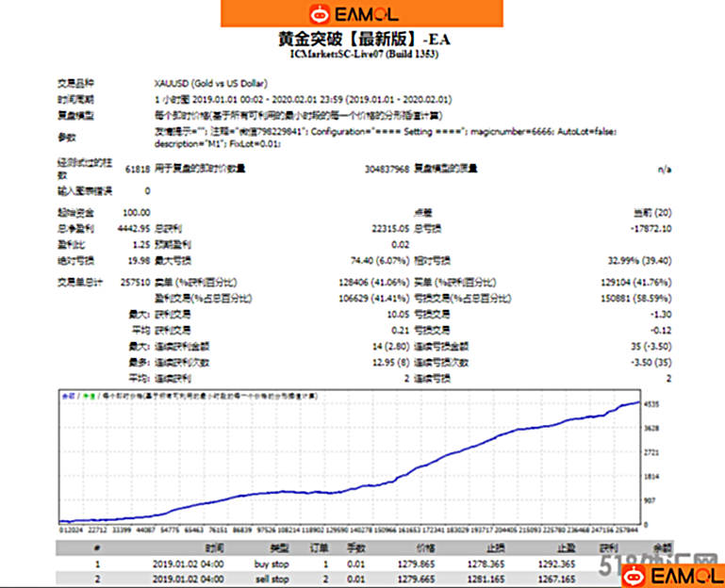Select the gross profit value 22315.05
The image size is (725, 588).
(x=390, y=228)
